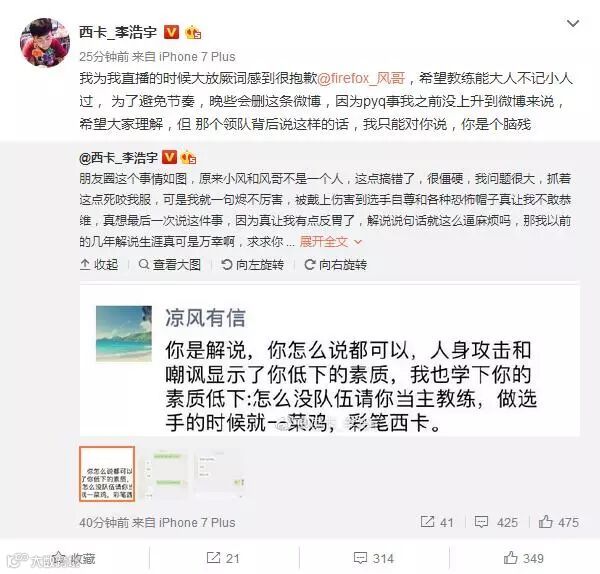Click the author's profile avatar

pyautogui.click(x=45, y=42)
